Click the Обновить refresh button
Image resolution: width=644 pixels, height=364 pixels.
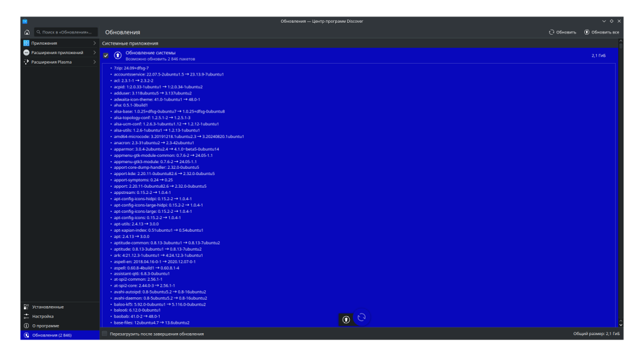click(563, 32)
